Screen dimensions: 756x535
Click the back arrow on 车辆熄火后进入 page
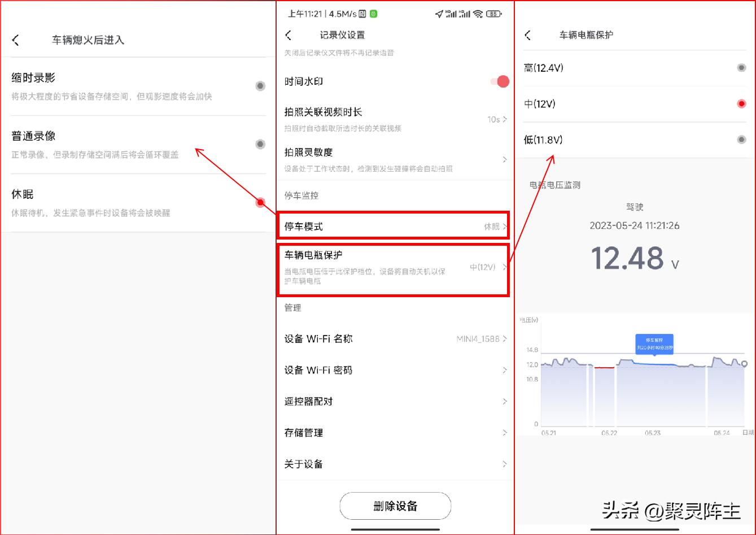(17, 40)
